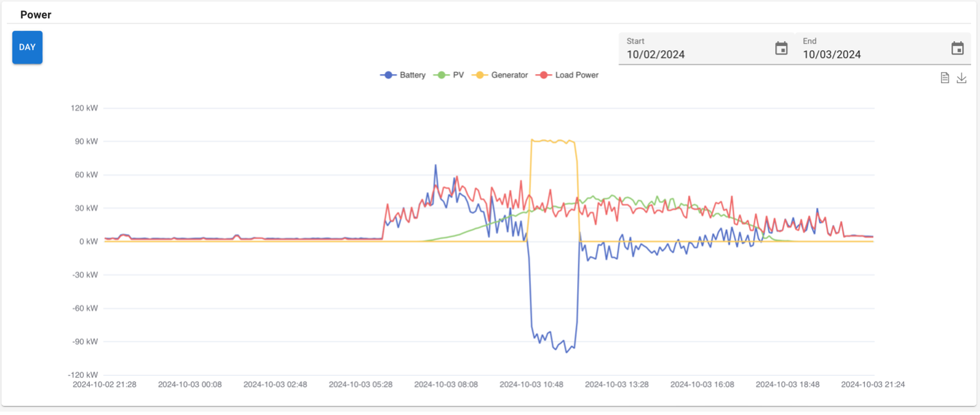Viewport: 980px width, 415px height.
Task: Open the chart data view document icon
Action: pyautogui.click(x=944, y=78)
